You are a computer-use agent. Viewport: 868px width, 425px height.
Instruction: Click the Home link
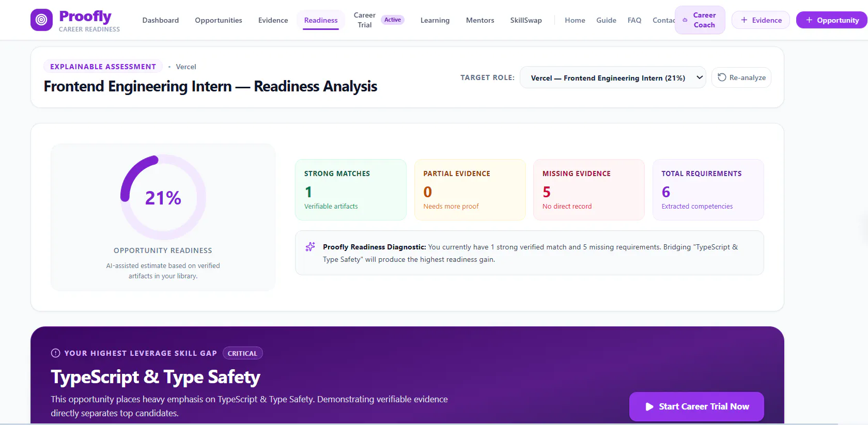pos(575,20)
